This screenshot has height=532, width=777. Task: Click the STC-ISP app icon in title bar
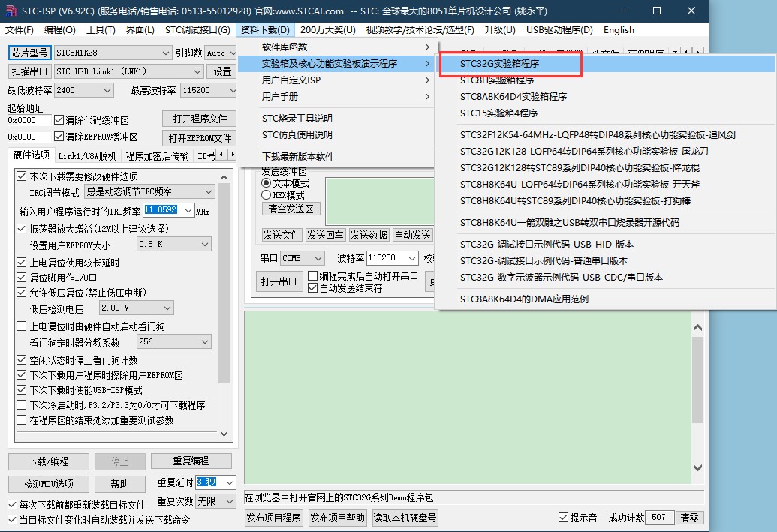tap(11, 11)
